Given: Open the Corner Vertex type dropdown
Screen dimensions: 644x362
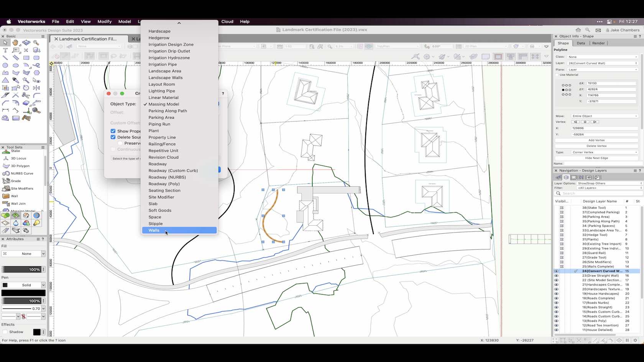Looking at the screenshot, I should coord(605,152).
